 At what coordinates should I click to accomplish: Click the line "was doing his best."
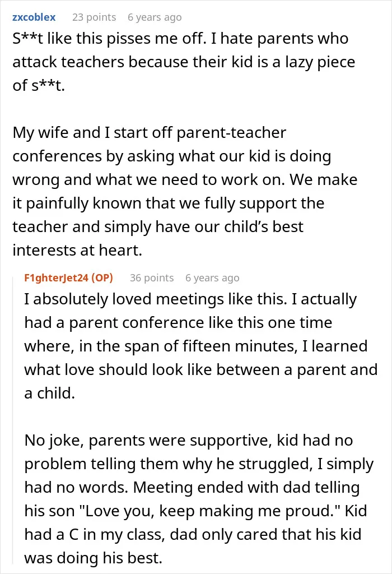[94, 558]
